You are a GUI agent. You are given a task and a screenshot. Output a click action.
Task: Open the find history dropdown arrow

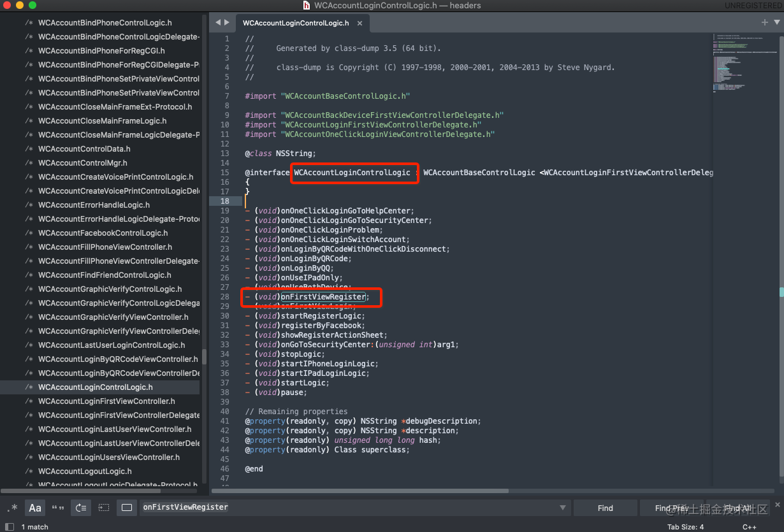click(x=563, y=508)
